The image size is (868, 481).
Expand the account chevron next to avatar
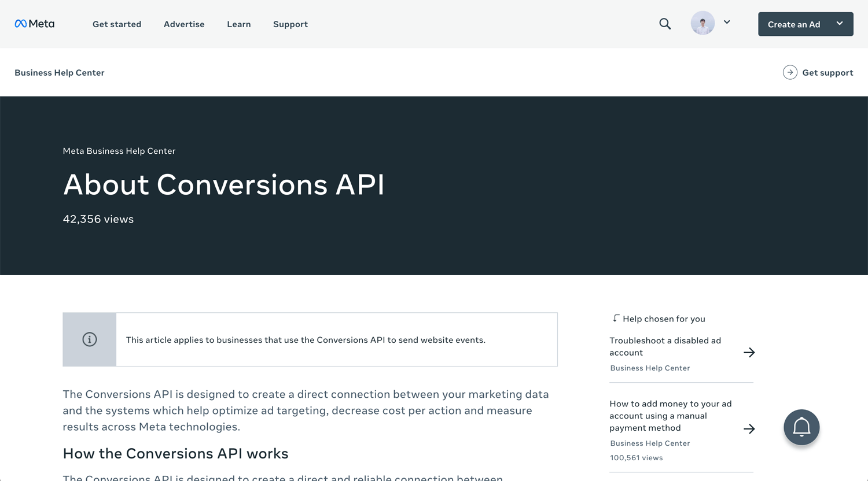coord(727,22)
